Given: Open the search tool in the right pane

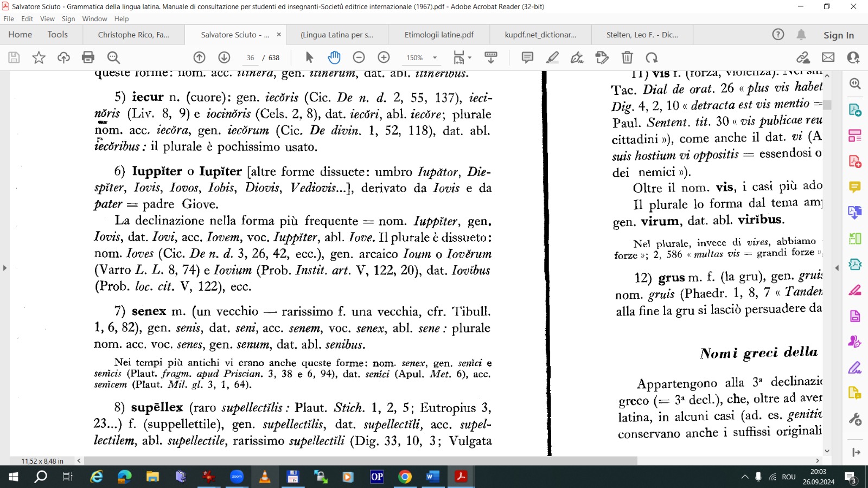Looking at the screenshot, I should [855, 84].
